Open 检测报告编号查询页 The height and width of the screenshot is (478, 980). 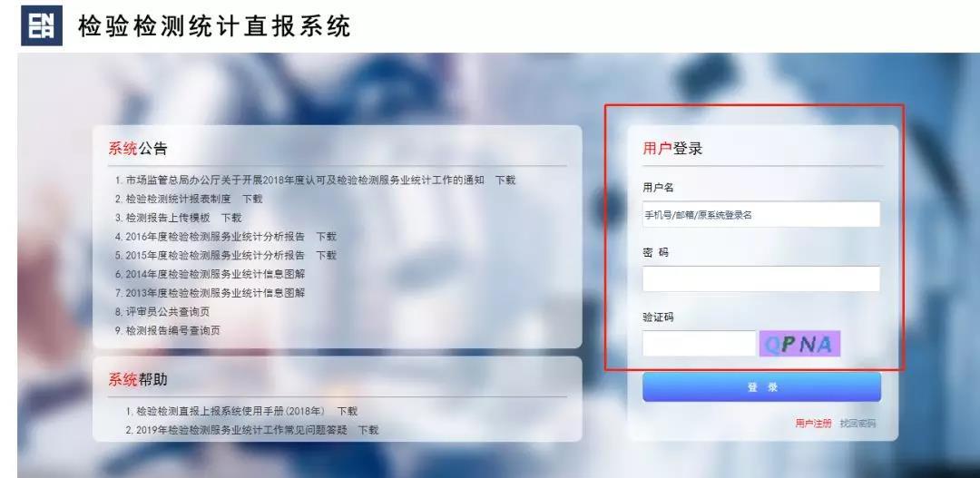(173, 330)
